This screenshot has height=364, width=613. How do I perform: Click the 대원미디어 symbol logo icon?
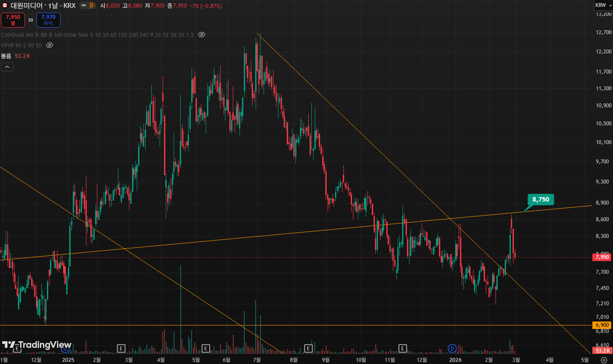coord(5,6)
